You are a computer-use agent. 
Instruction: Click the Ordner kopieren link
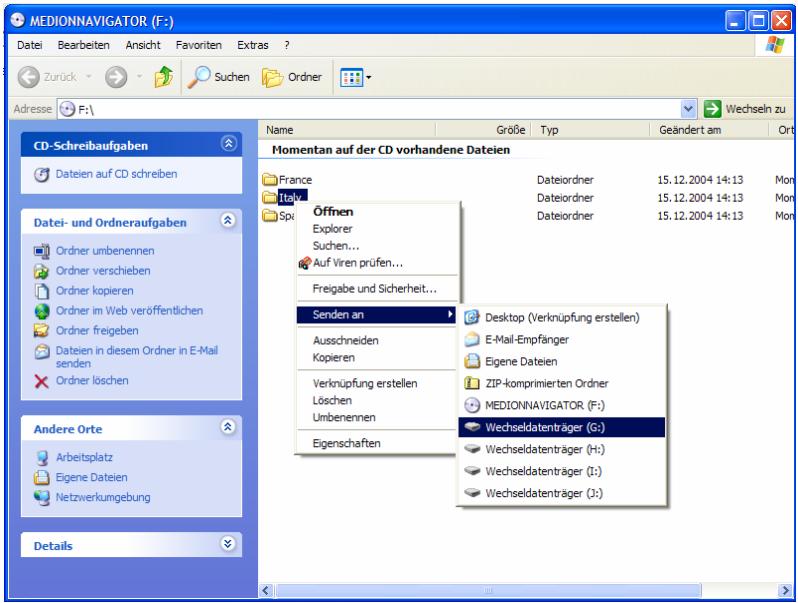[95, 291]
